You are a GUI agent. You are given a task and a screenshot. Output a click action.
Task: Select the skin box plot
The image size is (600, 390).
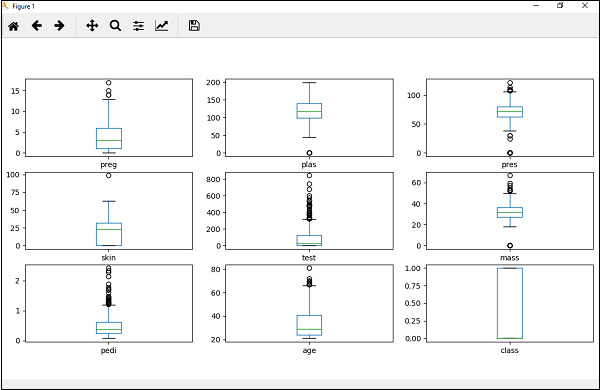pyautogui.click(x=109, y=211)
